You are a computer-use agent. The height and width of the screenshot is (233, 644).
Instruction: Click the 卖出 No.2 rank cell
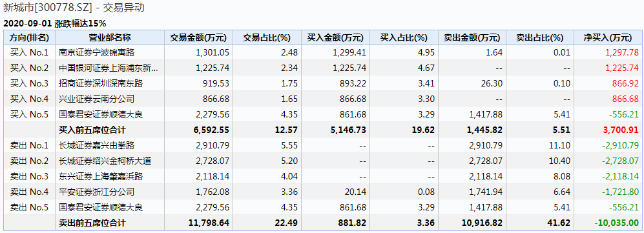click(x=29, y=161)
